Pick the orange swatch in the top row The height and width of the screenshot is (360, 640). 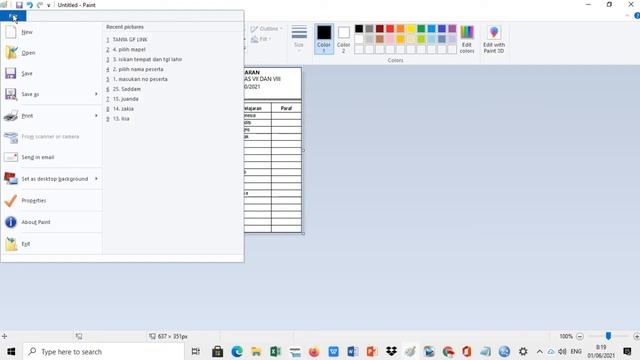click(x=400, y=29)
